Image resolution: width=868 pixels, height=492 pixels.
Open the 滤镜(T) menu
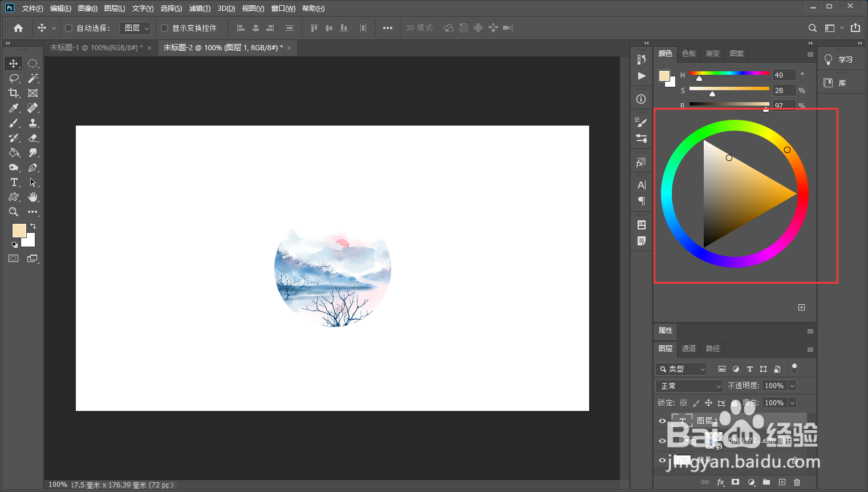click(x=200, y=9)
